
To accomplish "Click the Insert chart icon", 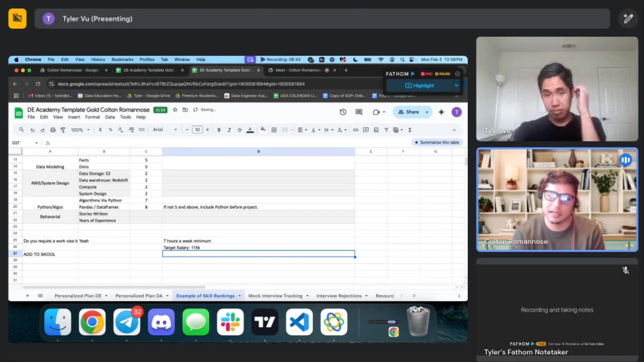I will 376,130.
